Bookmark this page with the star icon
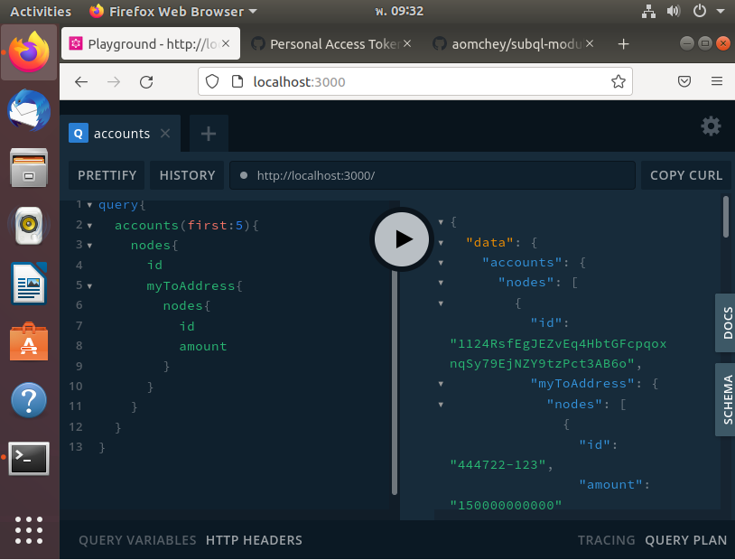 tap(619, 81)
